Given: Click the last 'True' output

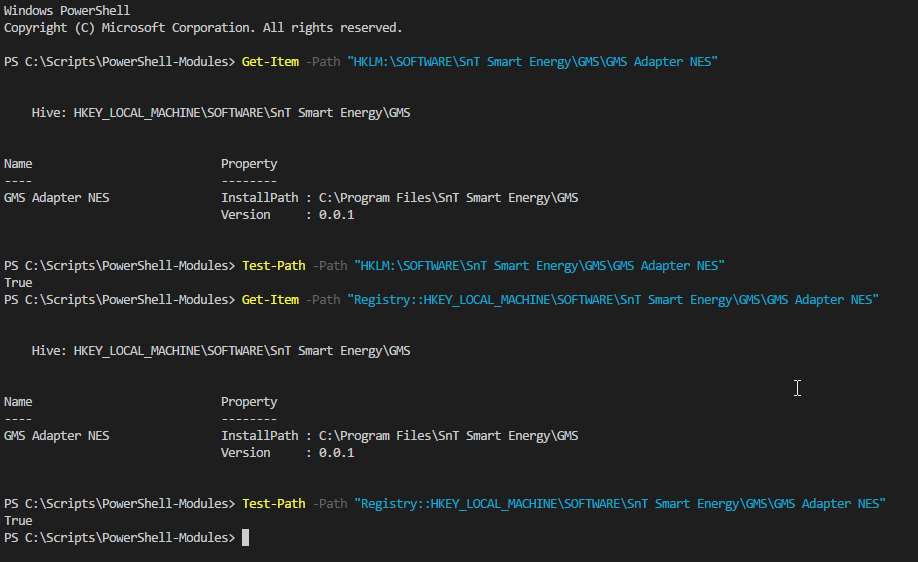Looking at the screenshot, I should (x=18, y=520).
